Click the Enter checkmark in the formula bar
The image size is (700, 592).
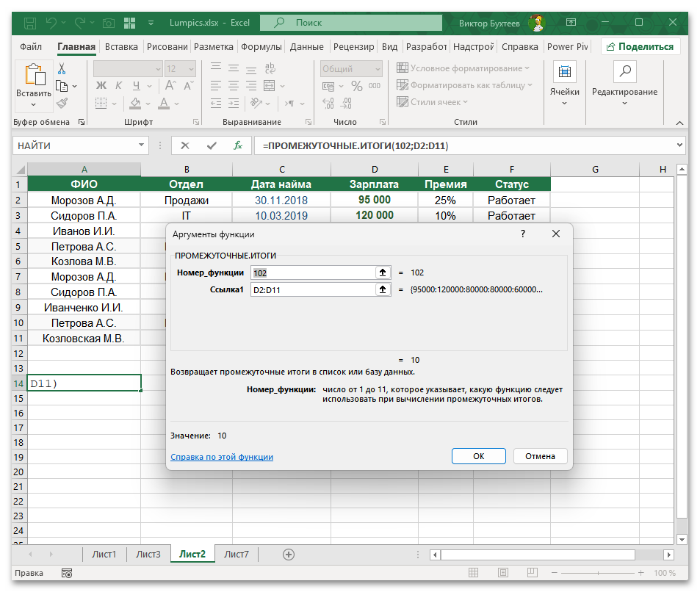click(x=212, y=145)
